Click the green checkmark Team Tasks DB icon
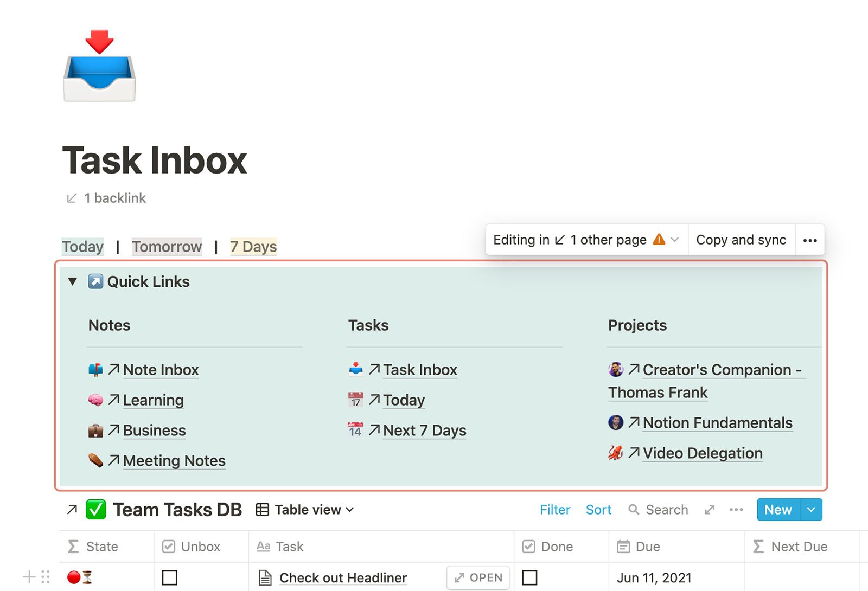The width and height of the screenshot is (868, 591). coord(96,510)
